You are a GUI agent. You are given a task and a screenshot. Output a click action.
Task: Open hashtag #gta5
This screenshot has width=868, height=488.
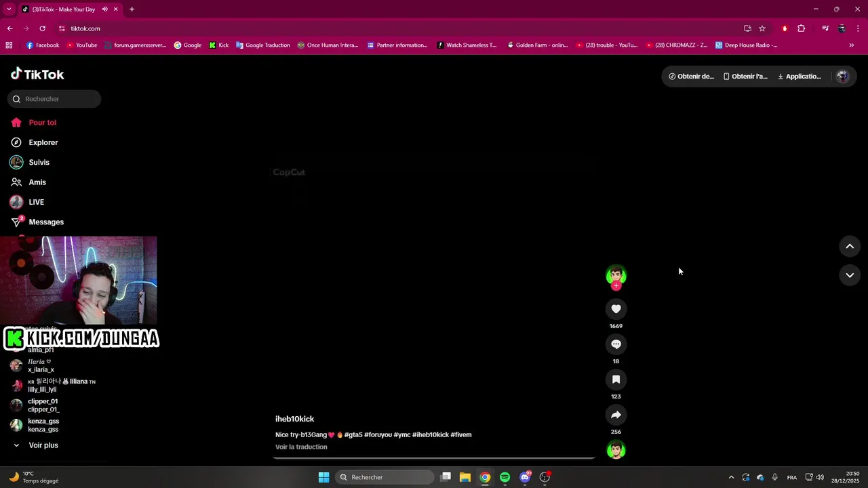pyautogui.click(x=353, y=434)
